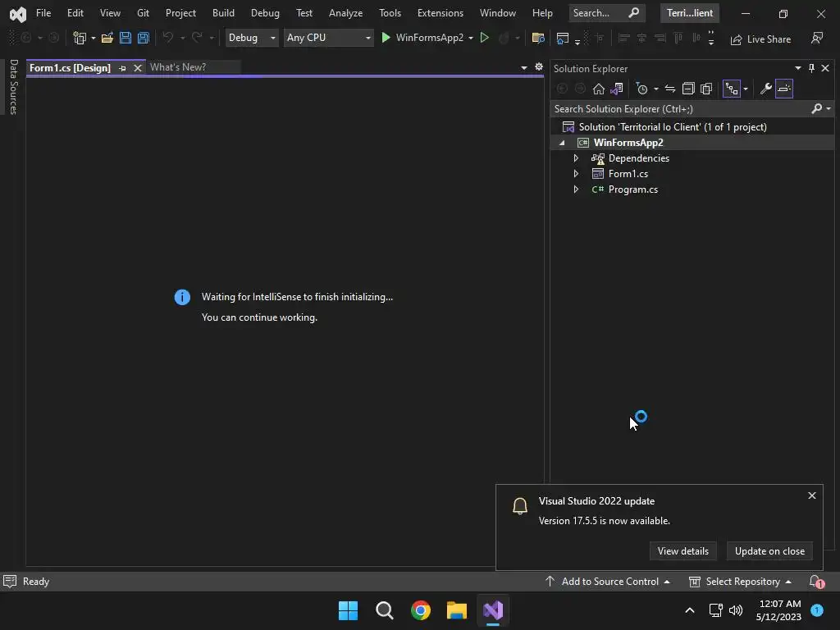Image resolution: width=840 pixels, height=630 pixels.
Task: Click the Update on close button
Action: [x=769, y=551]
